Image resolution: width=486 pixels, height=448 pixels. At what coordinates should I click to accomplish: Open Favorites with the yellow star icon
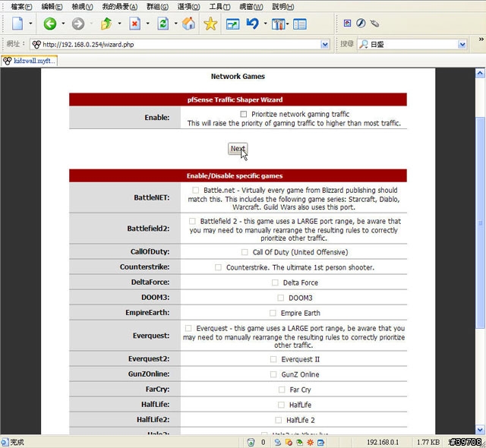(210, 24)
